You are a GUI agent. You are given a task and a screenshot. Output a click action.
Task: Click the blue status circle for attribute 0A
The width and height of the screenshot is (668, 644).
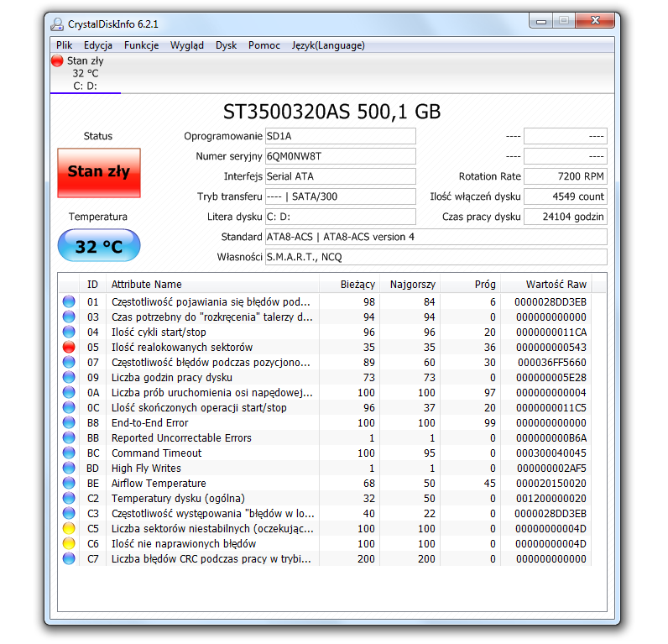tap(69, 393)
